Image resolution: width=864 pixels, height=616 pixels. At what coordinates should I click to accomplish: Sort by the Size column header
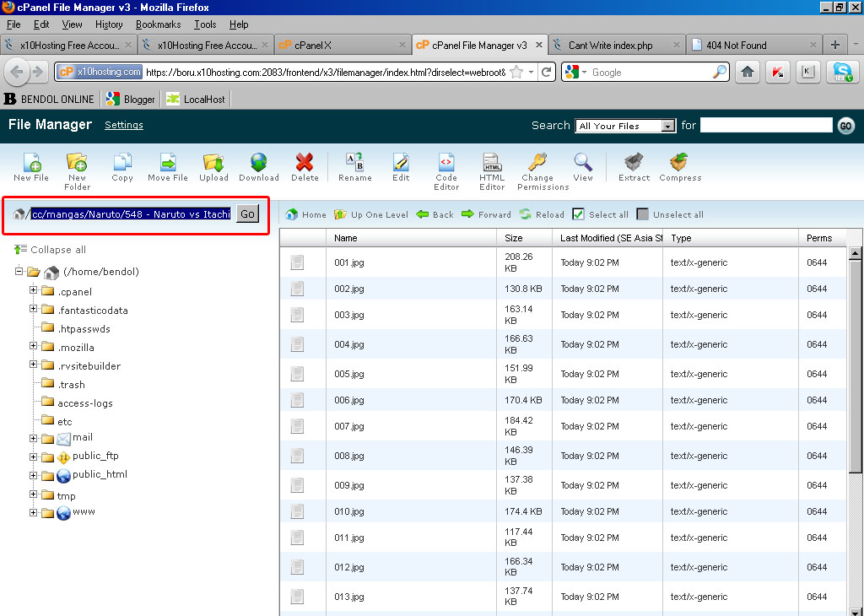tap(514, 238)
